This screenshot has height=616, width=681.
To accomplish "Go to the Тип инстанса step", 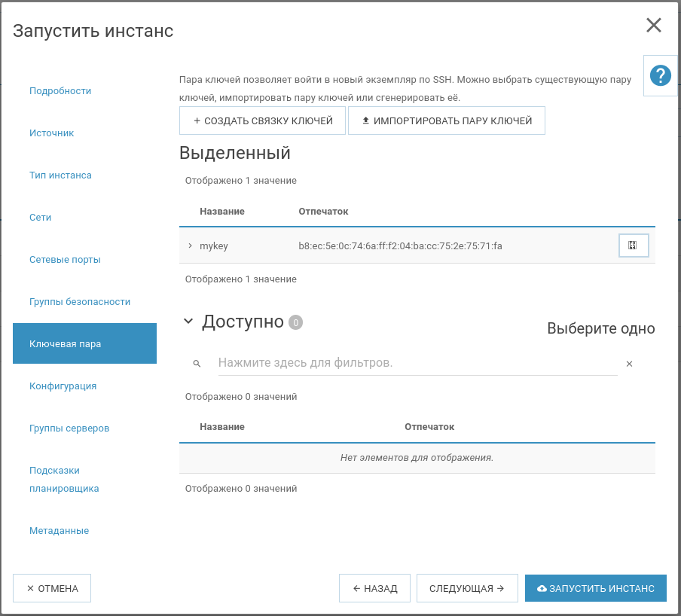I will pos(60,175).
